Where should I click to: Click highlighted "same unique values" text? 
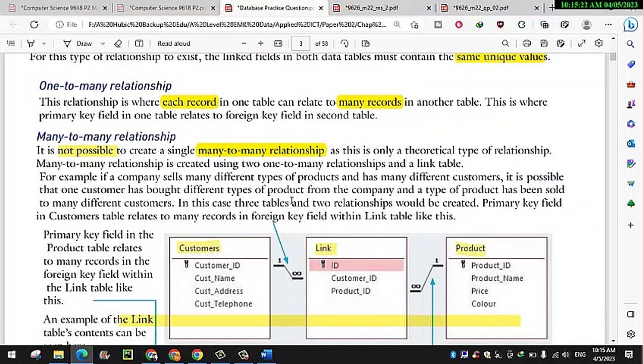click(501, 57)
